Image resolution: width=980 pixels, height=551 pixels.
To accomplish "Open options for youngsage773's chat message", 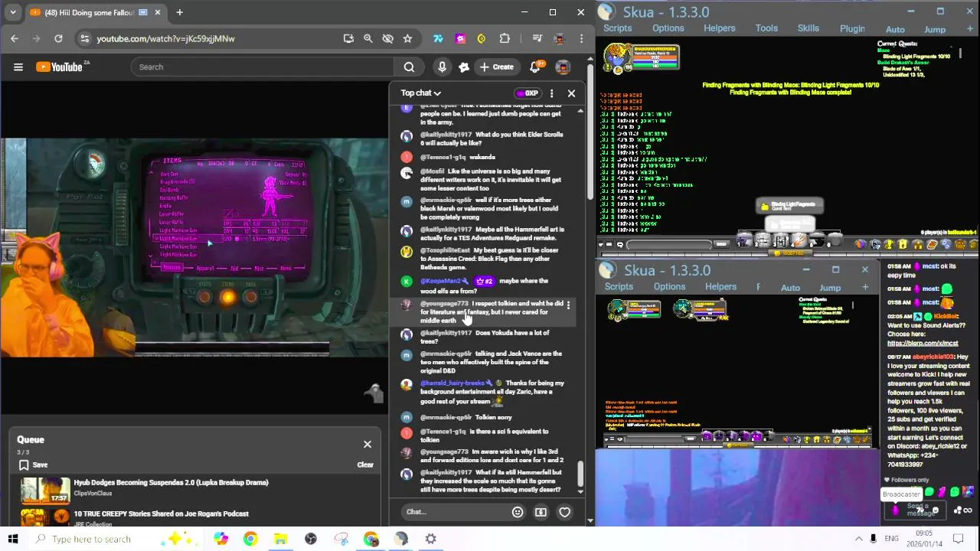I will 567,305.
